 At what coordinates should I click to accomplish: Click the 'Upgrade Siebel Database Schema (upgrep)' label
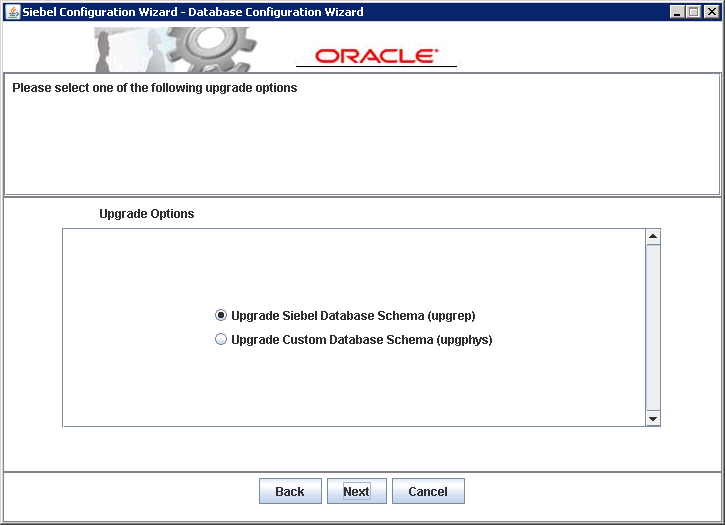pos(353,315)
